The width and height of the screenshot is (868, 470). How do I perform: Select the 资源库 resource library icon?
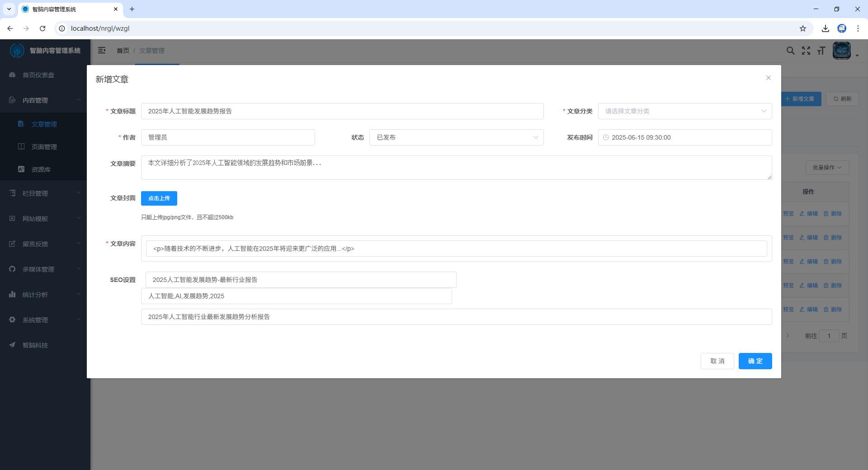pos(21,169)
